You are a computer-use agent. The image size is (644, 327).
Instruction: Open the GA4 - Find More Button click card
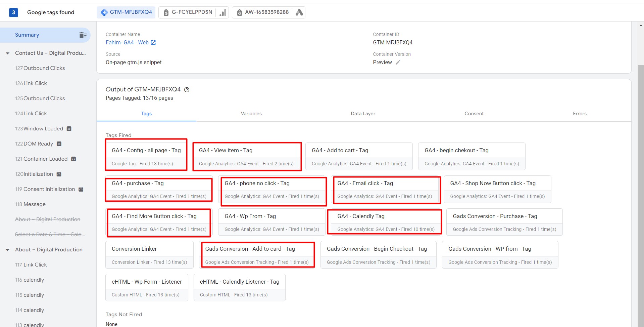(159, 222)
